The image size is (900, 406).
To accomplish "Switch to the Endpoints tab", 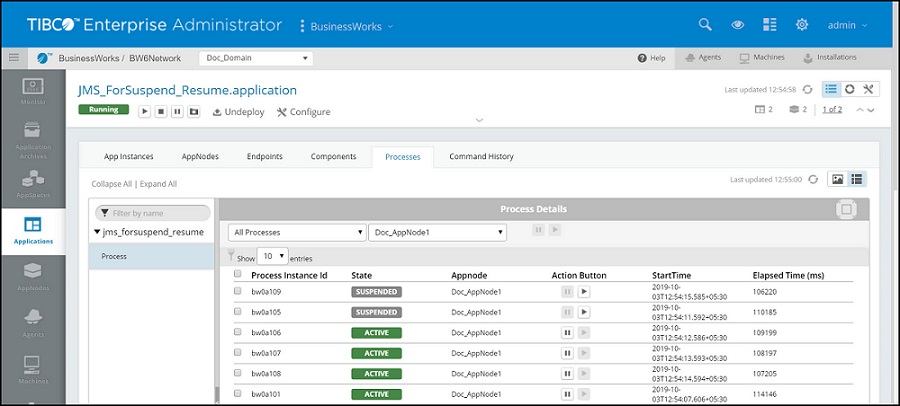I will coord(264,157).
